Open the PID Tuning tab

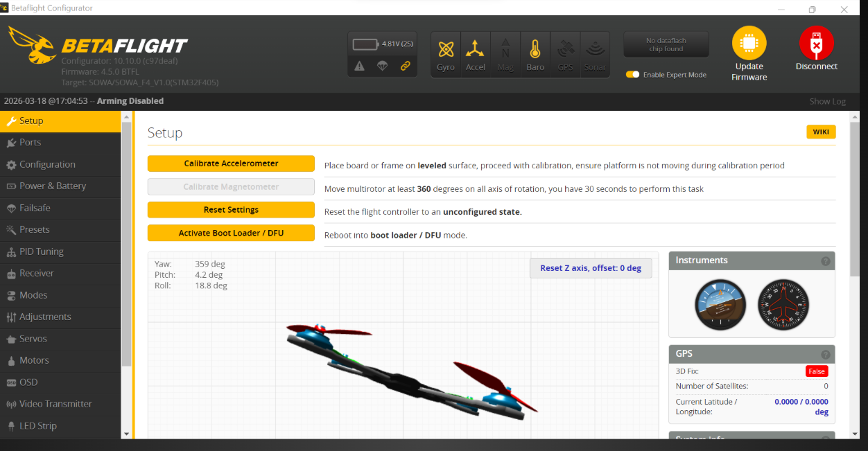click(x=42, y=251)
